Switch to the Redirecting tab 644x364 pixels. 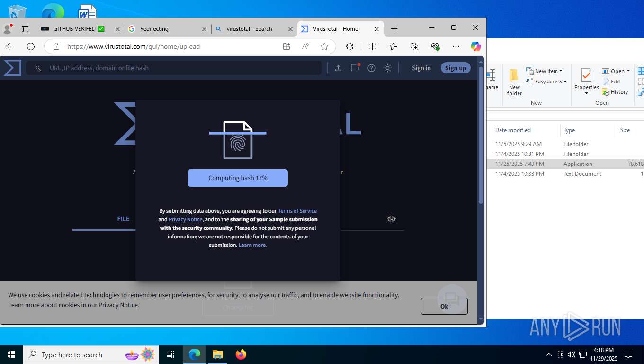168,29
